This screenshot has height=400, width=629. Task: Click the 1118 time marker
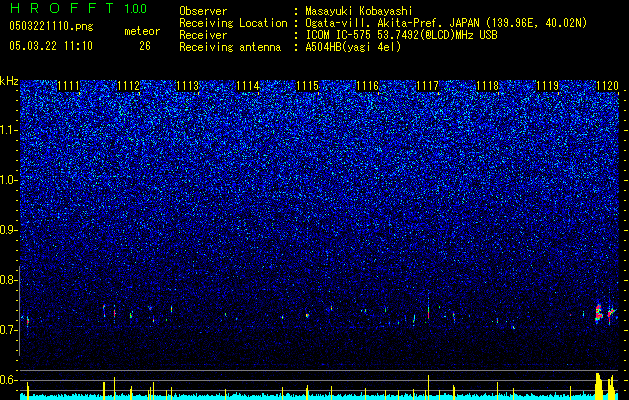tap(488, 86)
